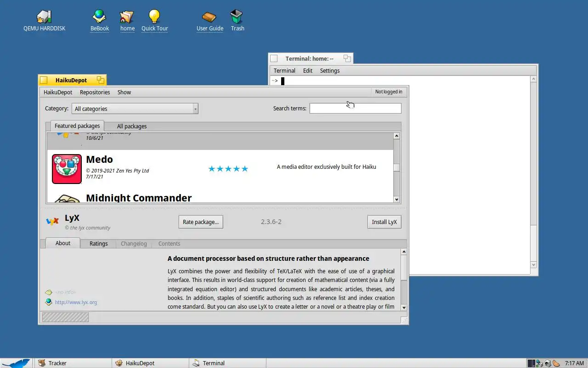Click the striped progress bar at the bottom of HaikuDepot
Screen dimensions: 588x368
click(x=65, y=317)
